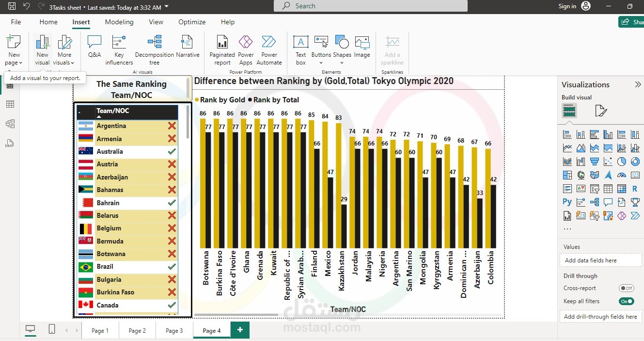Collapse the Visualizations pane
The image size is (644, 341).
point(638,84)
